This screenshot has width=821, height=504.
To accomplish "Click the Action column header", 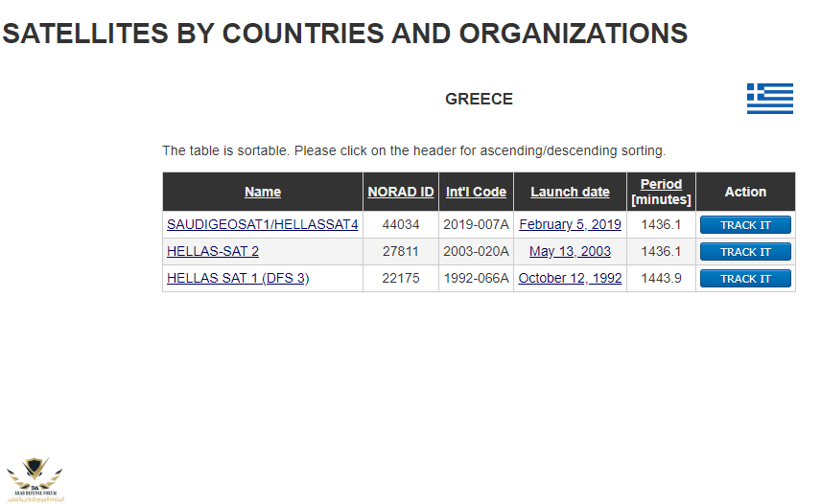I will coord(745,192).
